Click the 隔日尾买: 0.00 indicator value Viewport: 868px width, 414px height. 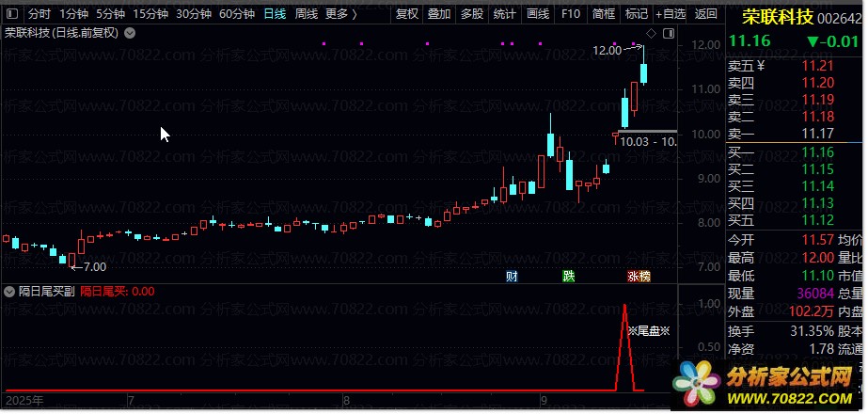click(118, 292)
